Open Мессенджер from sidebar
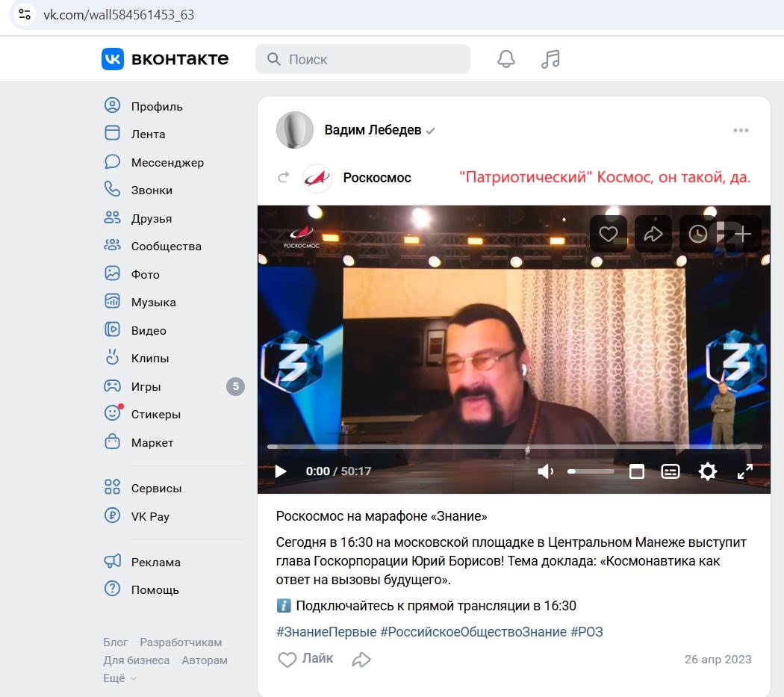The width and height of the screenshot is (784, 697). tap(167, 162)
